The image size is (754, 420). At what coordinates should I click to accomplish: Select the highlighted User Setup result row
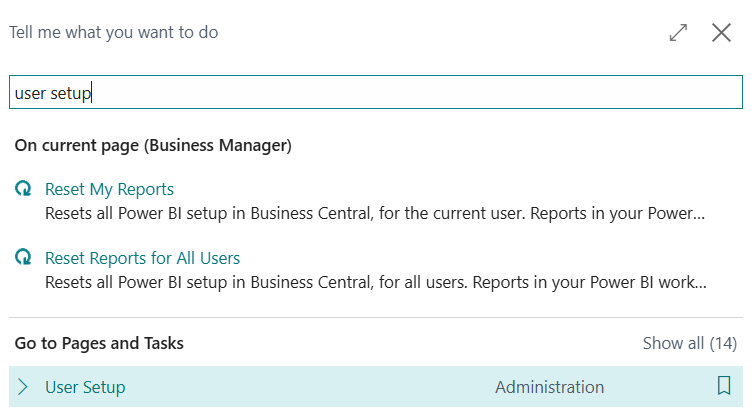coord(300,387)
